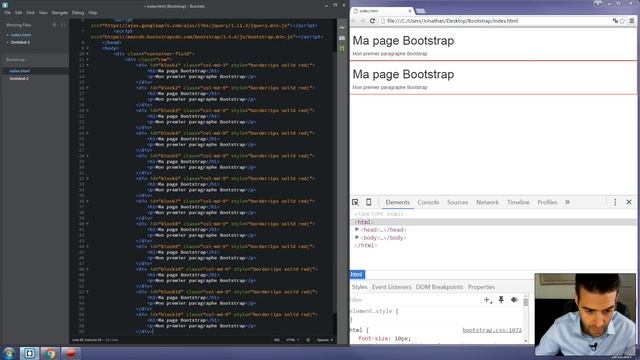Click Chrome forward arrow button
This screenshot has height=360, width=640.
pyautogui.click(x=363, y=21)
